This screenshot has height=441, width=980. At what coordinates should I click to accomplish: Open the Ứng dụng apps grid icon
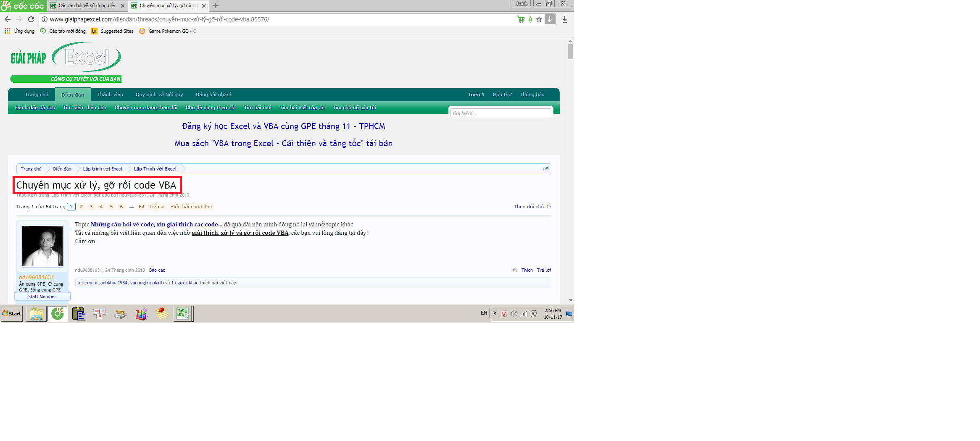7,31
